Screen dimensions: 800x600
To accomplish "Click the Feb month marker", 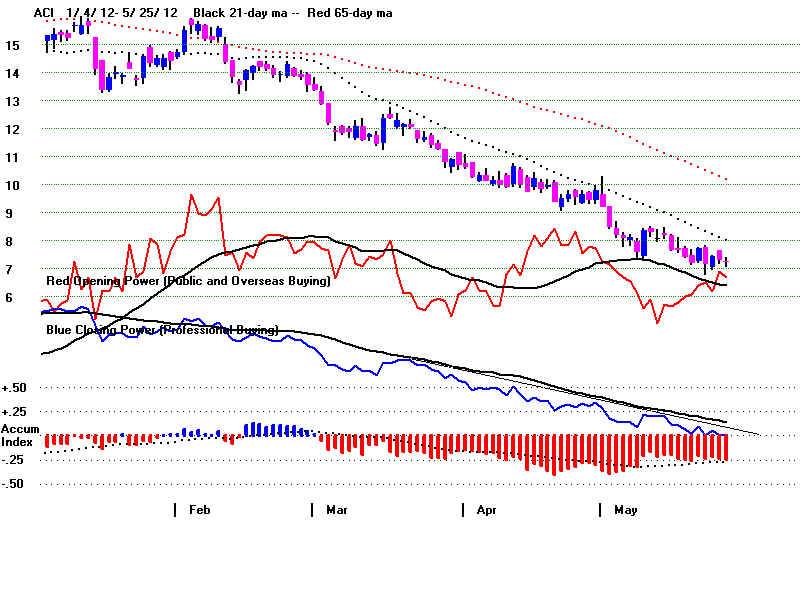I will tap(200, 510).
